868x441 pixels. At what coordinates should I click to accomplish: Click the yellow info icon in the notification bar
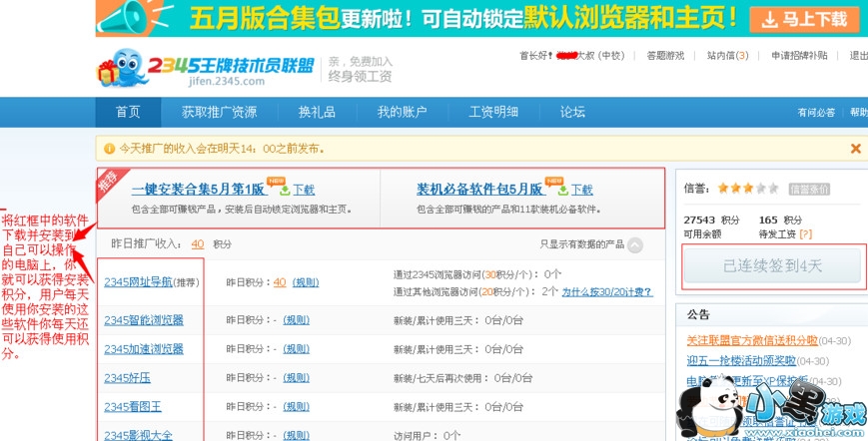click(x=109, y=149)
